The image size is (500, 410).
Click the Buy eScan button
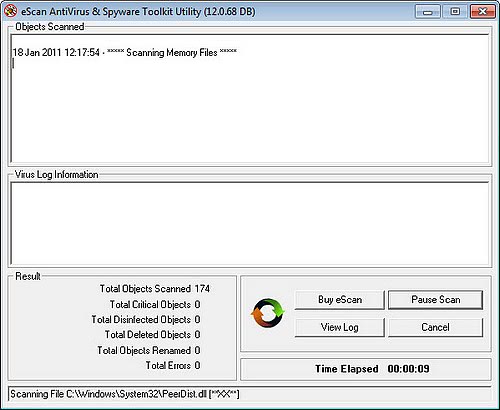[340, 300]
